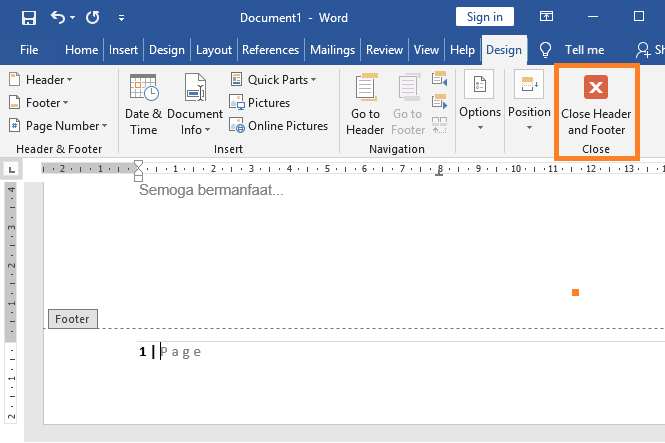
Task: Toggle Link to Previous icon
Action: [x=439, y=125]
